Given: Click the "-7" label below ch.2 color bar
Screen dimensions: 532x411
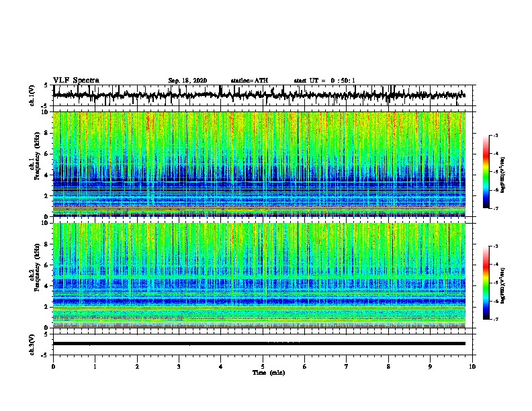Looking at the screenshot, I should [x=496, y=319].
